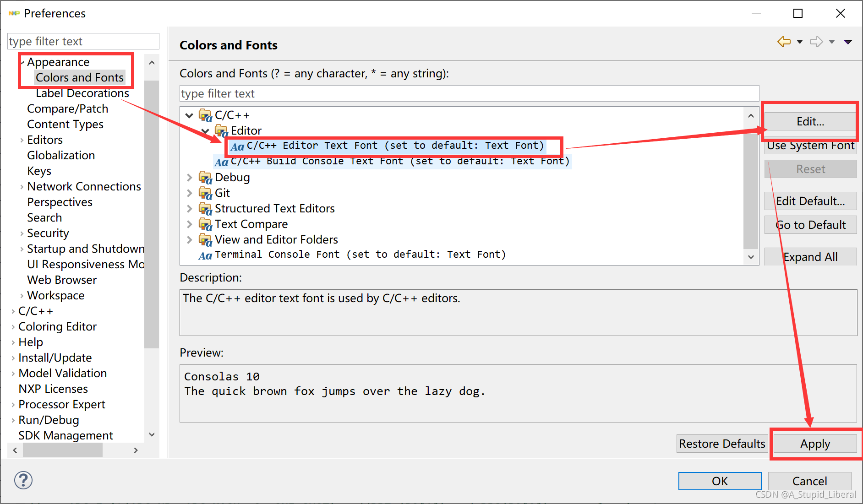This screenshot has width=863, height=504.
Task: Click the forward navigation arrow icon
Action: (x=816, y=42)
